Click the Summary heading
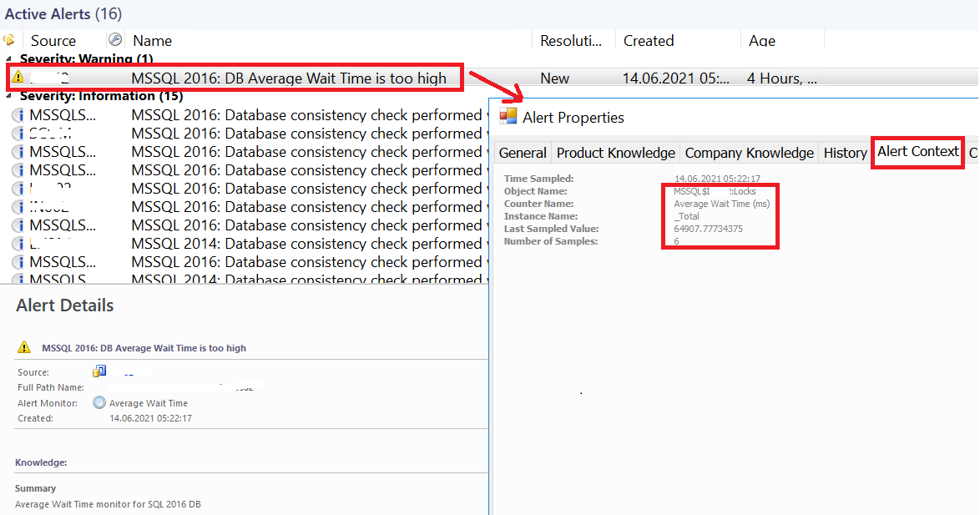Viewport: 980px width, 515px height. 35,488
